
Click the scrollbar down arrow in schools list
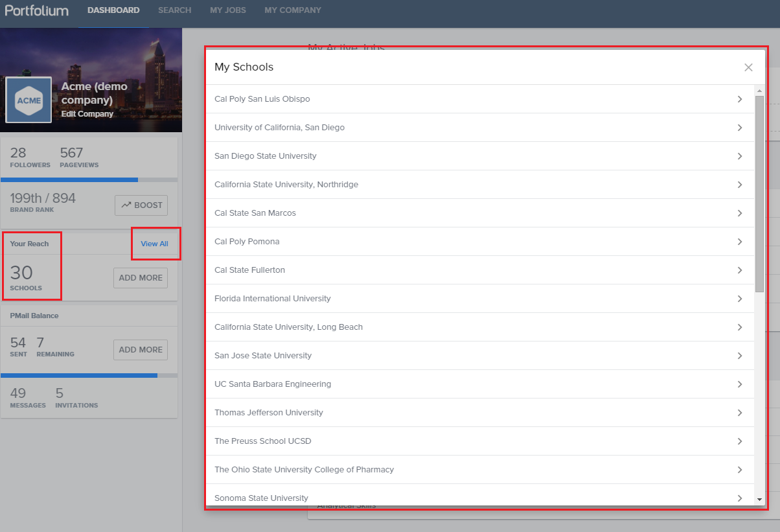pos(760,500)
